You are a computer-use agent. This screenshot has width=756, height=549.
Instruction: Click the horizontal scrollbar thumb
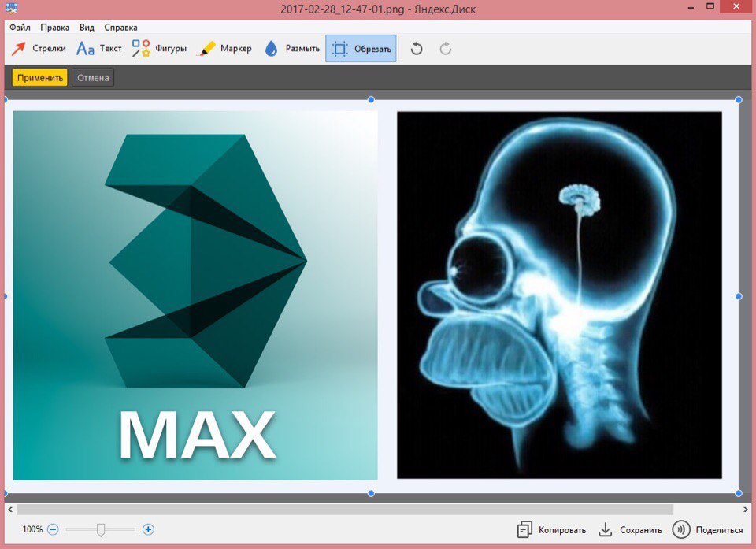point(345,510)
